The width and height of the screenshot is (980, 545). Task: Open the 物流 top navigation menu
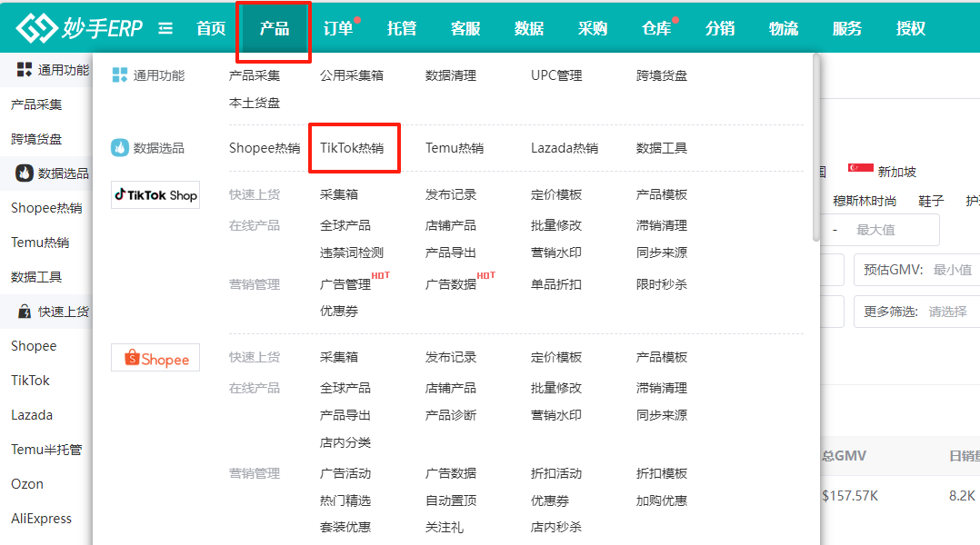[x=784, y=28]
